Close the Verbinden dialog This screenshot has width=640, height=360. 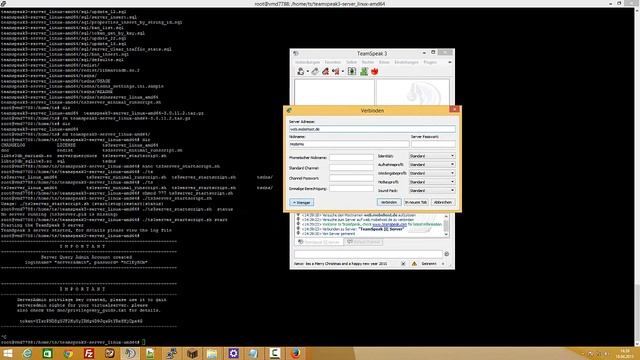[454, 109]
